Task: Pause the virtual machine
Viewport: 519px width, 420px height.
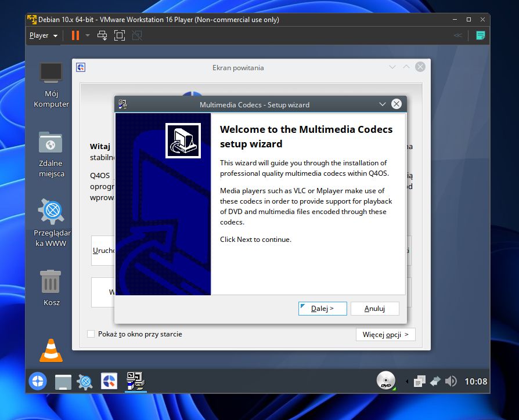Action: tap(75, 35)
